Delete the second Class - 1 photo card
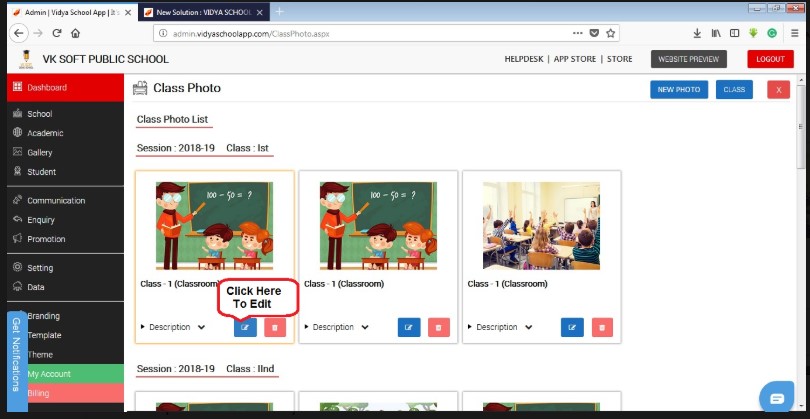The height and width of the screenshot is (419, 810). click(x=439, y=327)
